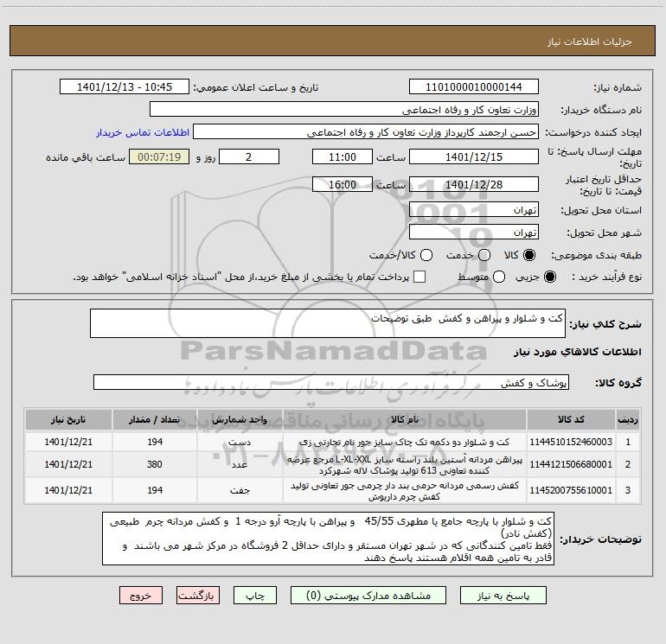
Task: Click the response deadline date 1401/12/15
Action: coord(474,157)
